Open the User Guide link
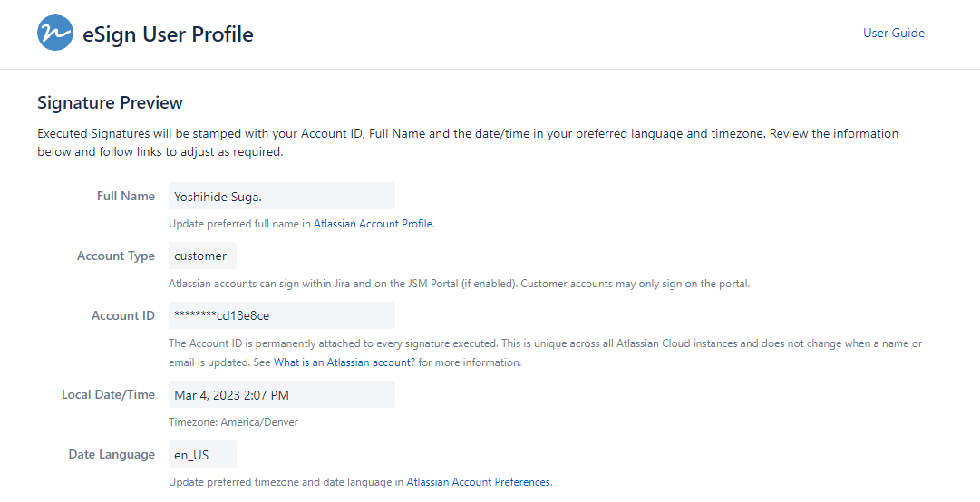980x502 pixels. (x=893, y=34)
